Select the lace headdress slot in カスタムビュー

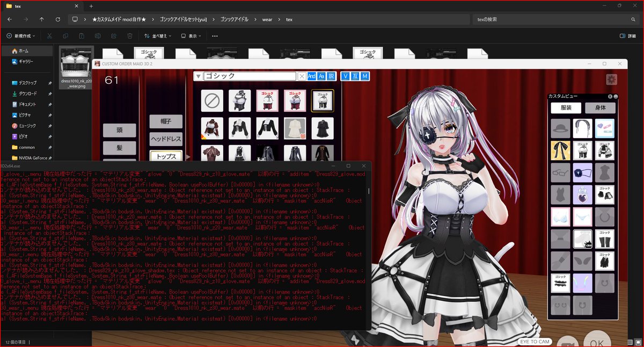582,128
